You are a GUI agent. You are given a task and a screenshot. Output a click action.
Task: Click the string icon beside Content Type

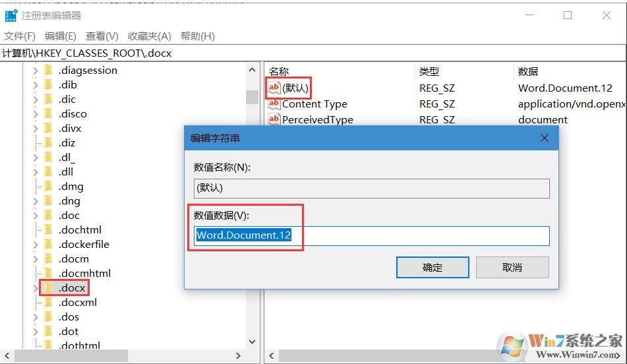pyautogui.click(x=274, y=104)
